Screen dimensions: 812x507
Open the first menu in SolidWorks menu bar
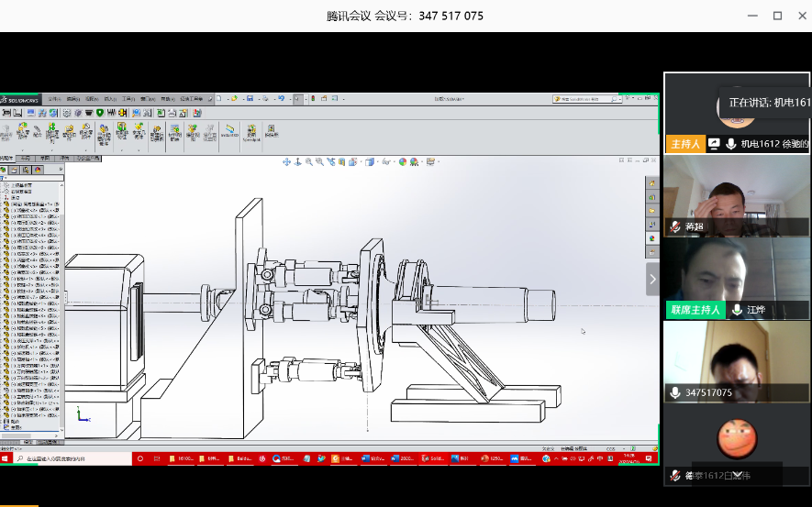pos(54,98)
